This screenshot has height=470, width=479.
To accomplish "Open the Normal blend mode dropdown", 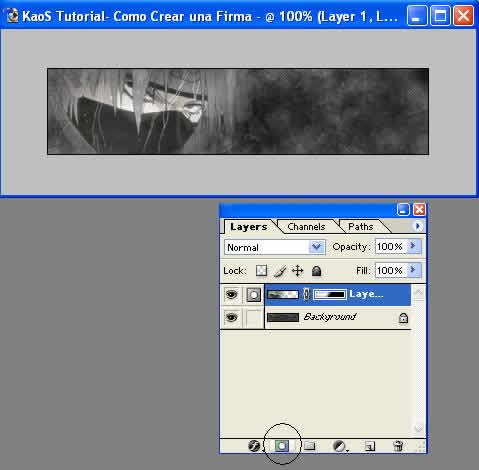I will click(275, 247).
